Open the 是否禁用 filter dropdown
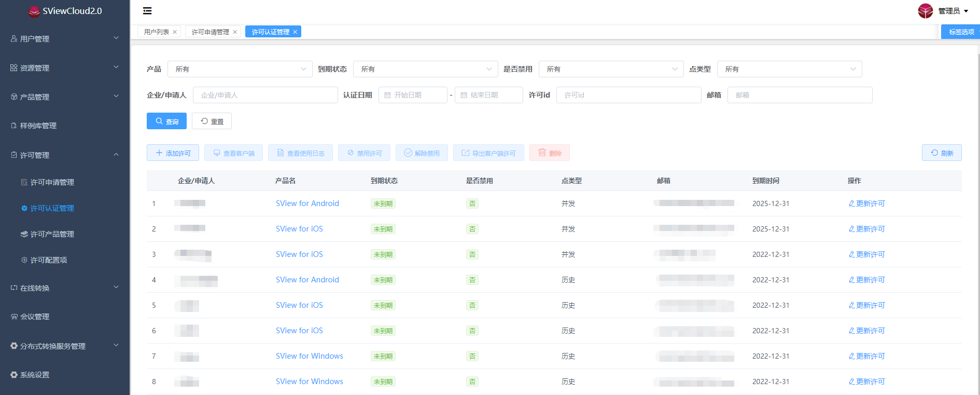The image size is (980, 395). coord(611,69)
